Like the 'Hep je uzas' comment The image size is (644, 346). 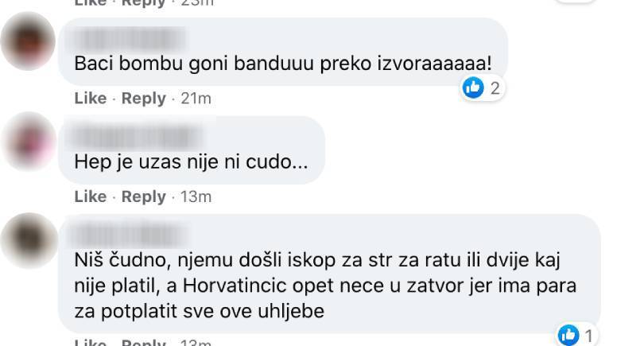[x=91, y=196]
